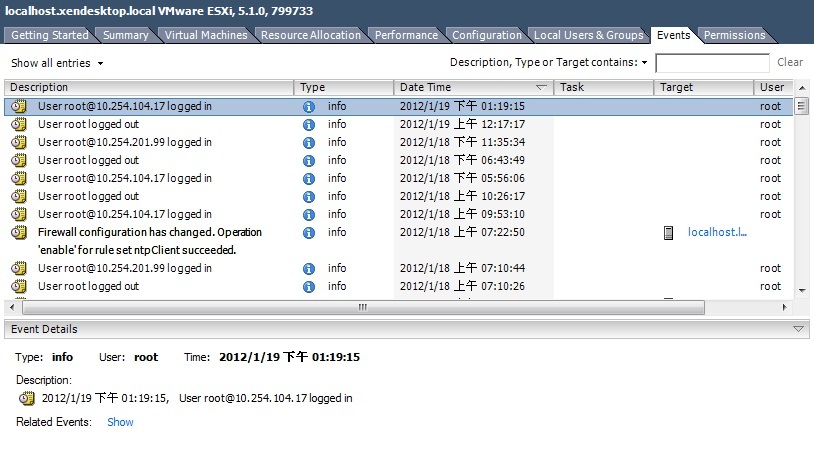Click info icon in 09:53:10 row
Image resolution: width=814 pixels, height=473 pixels.
pyautogui.click(x=309, y=215)
